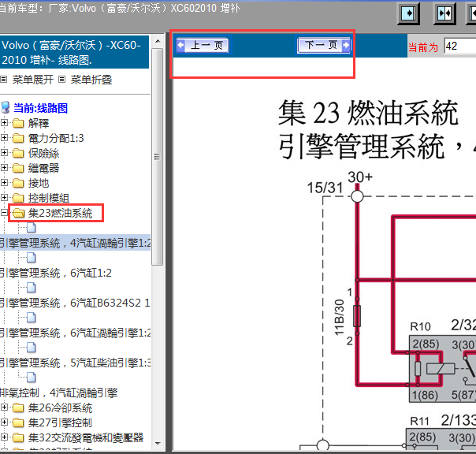Viewport: 476px width, 454px height.
Task: Open the 電力分配1:3 tree label
Action: 56,138
